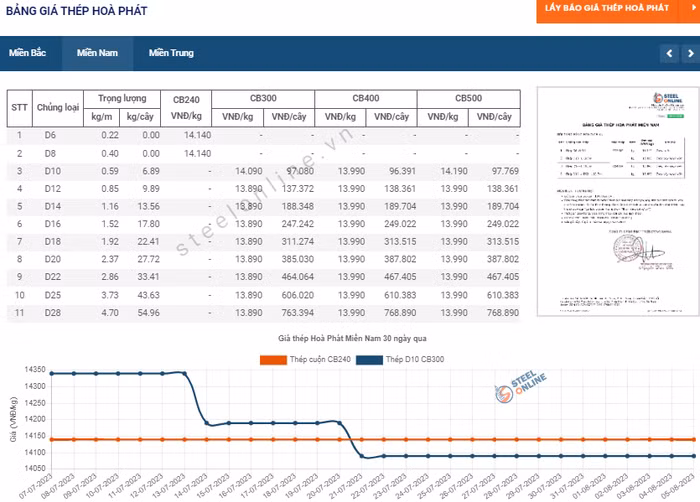Select D14 row label

coord(53,206)
